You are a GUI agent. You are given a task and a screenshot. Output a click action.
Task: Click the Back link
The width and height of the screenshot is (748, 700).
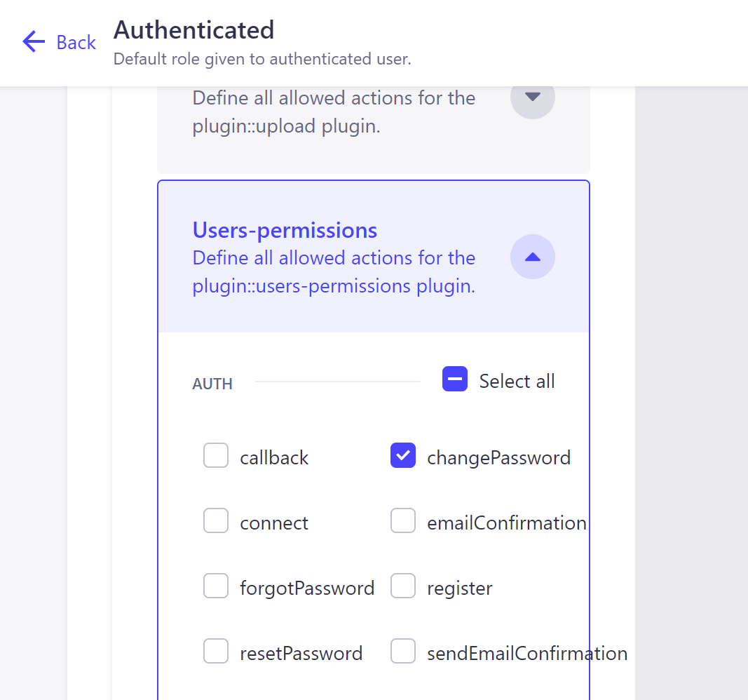[74, 42]
